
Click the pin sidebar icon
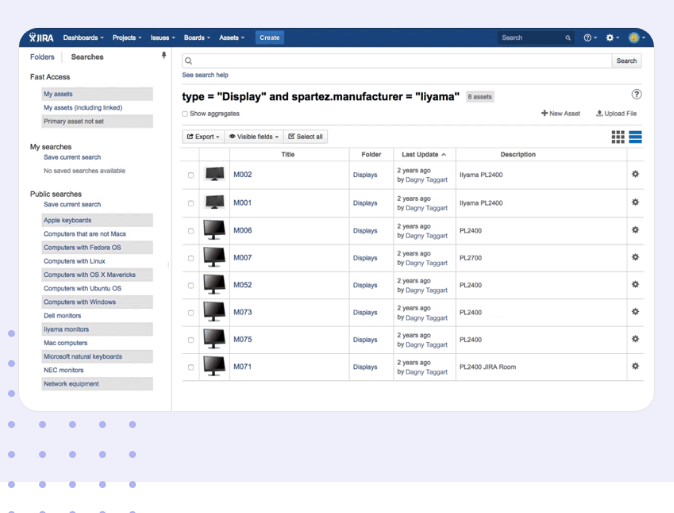click(164, 57)
